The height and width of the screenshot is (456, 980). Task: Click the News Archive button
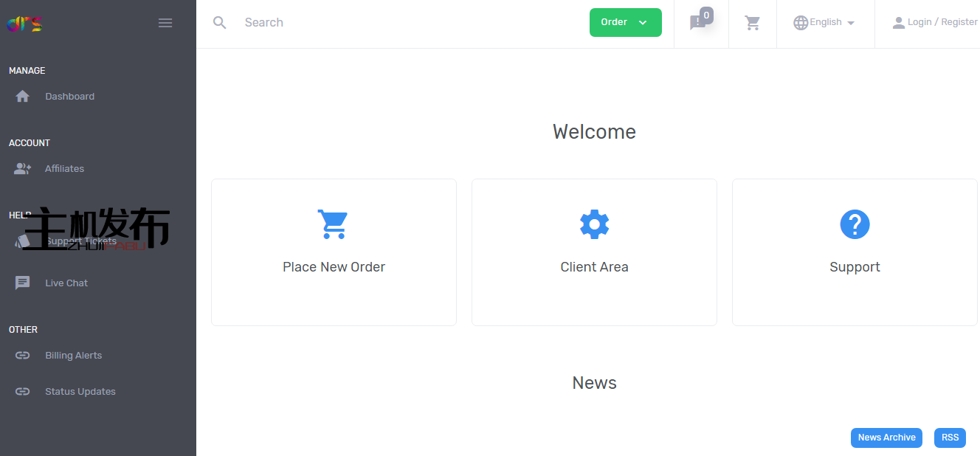(x=887, y=438)
